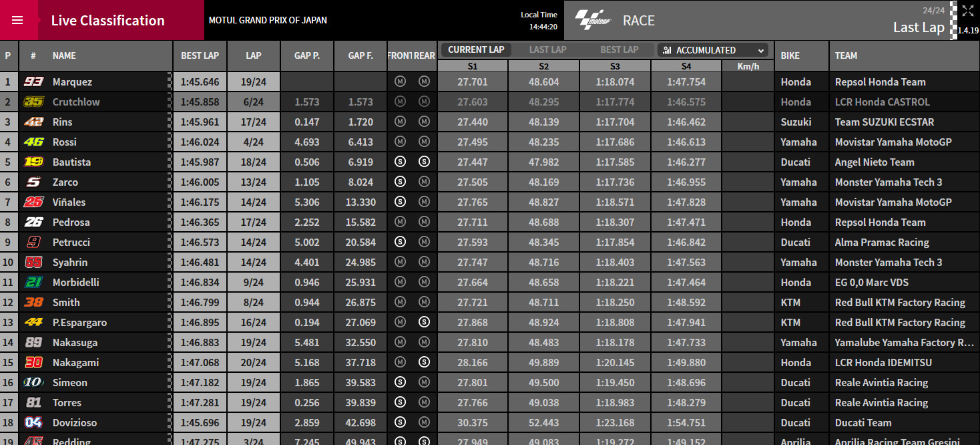980x445 pixels.
Task: Click the BIKE column header
Action: point(790,55)
